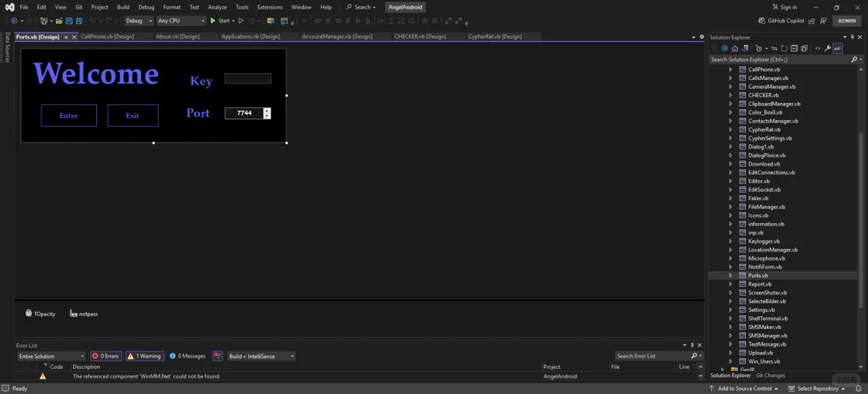Image resolution: width=868 pixels, height=394 pixels.
Task: Open the File menu
Action: pyautogui.click(x=24, y=7)
